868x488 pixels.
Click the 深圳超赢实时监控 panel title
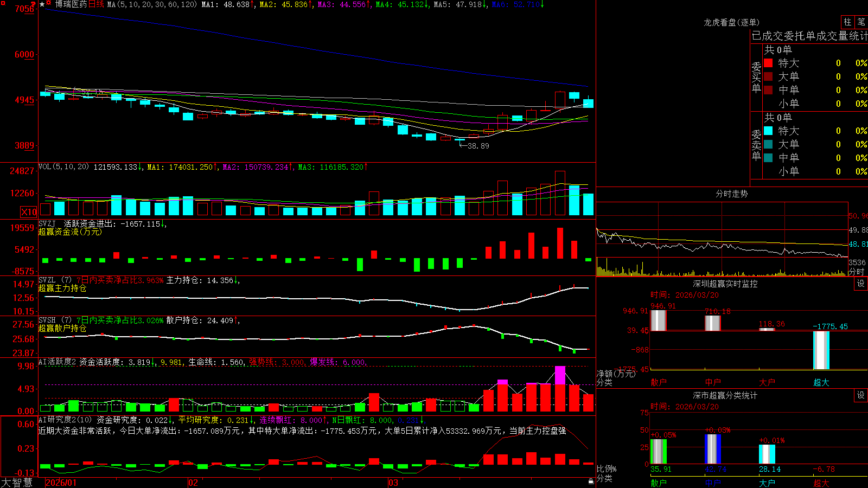point(725,284)
